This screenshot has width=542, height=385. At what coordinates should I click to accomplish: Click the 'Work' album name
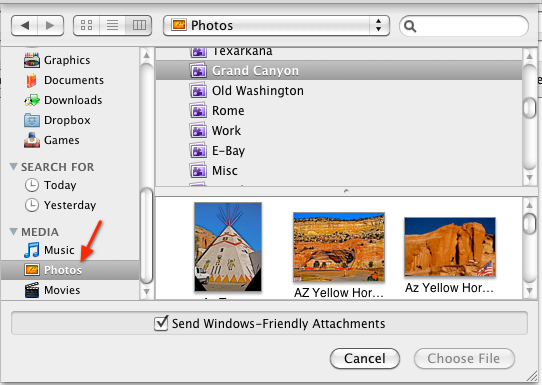[x=226, y=131]
